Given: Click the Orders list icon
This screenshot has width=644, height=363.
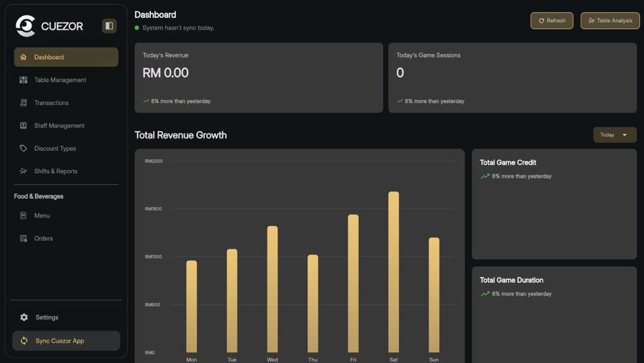Looking at the screenshot, I should click(23, 238).
